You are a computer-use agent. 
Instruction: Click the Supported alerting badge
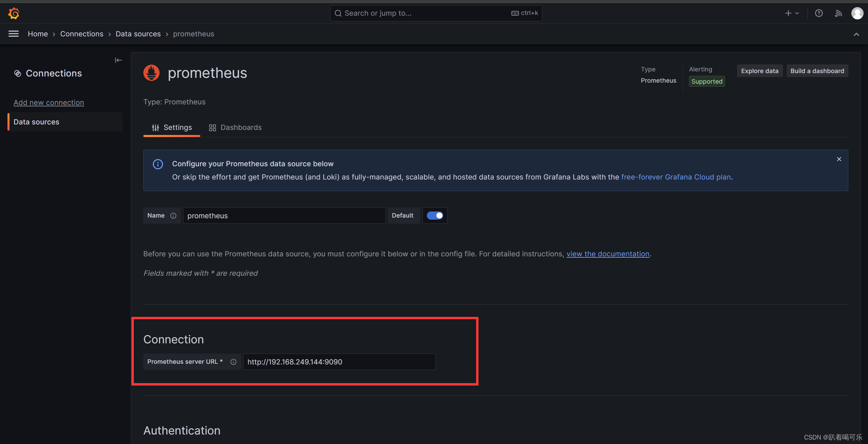point(707,81)
